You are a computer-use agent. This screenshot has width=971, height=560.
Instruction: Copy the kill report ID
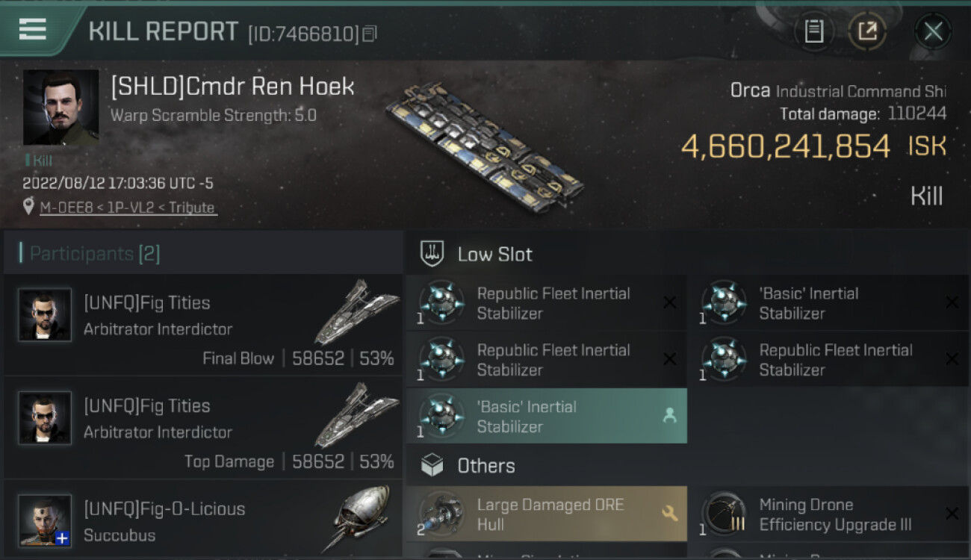pyautogui.click(x=370, y=34)
